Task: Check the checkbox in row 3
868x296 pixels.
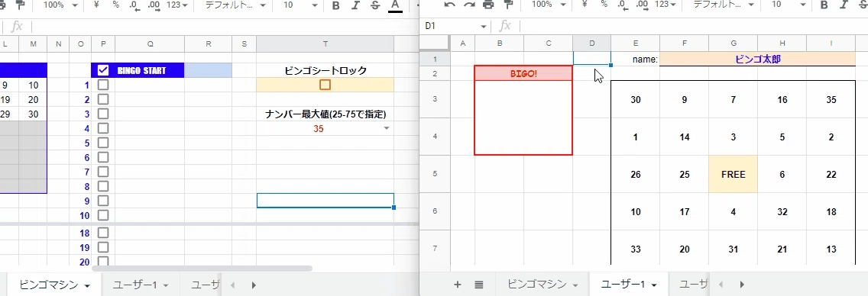Action: [x=103, y=114]
